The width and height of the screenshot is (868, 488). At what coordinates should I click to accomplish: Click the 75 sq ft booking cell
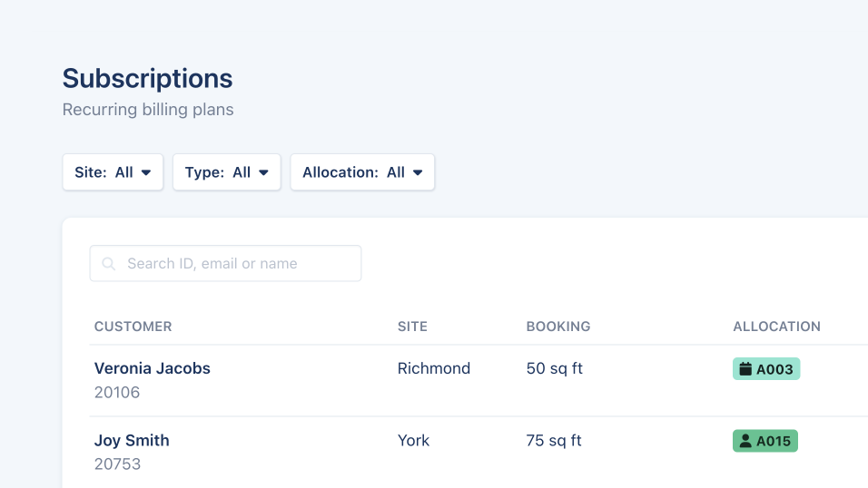pos(554,441)
